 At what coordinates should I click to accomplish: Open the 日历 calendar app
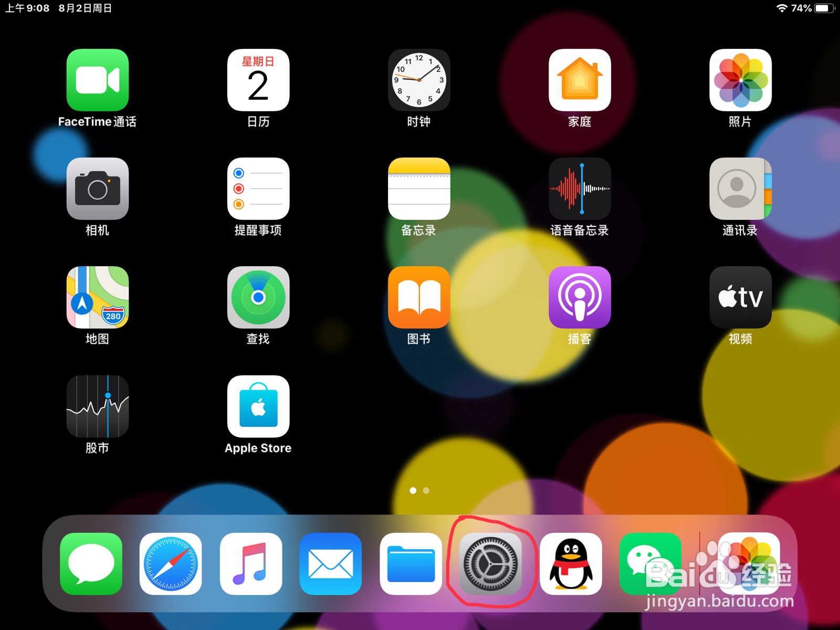(258, 80)
